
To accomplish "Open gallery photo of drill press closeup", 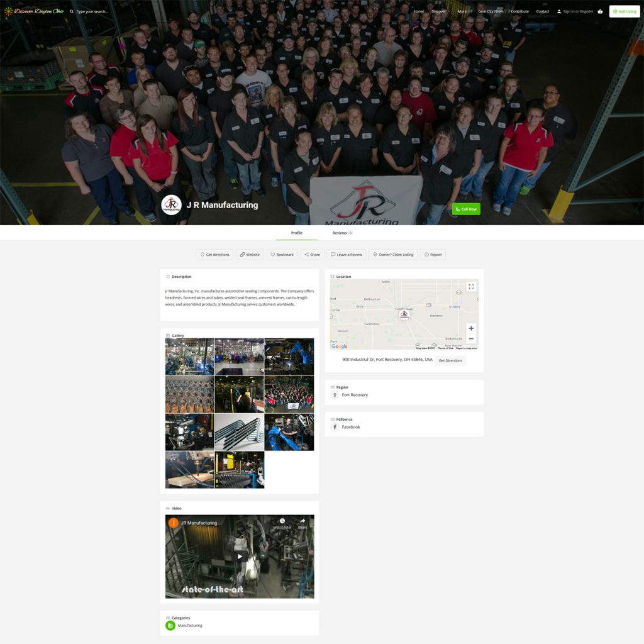I will click(x=190, y=470).
